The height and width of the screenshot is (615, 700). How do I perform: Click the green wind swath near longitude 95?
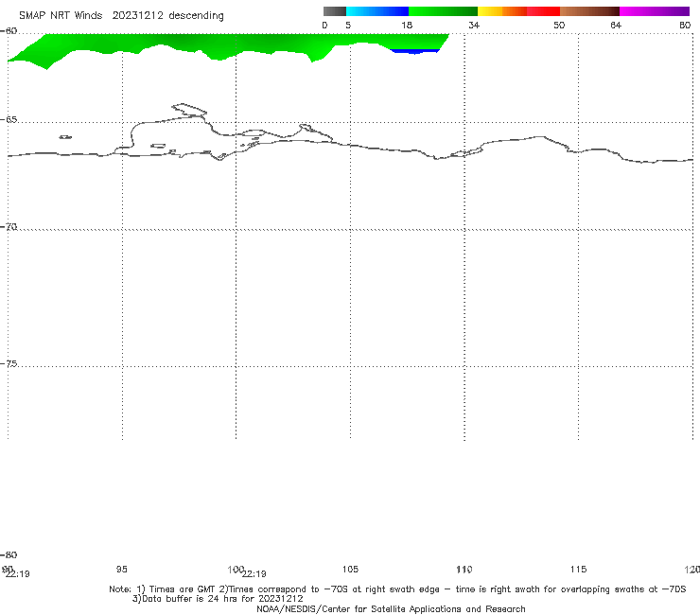coord(123,44)
